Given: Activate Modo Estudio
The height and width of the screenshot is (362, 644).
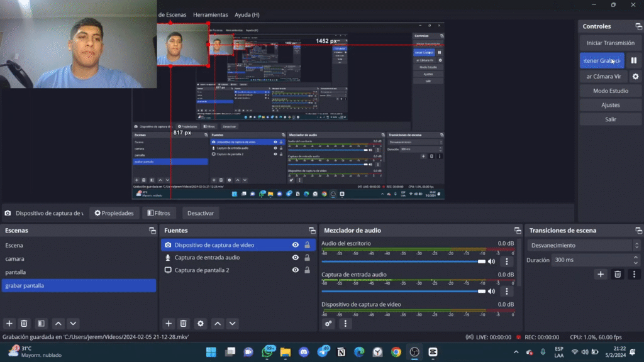Looking at the screenshot, I should 609,90.
